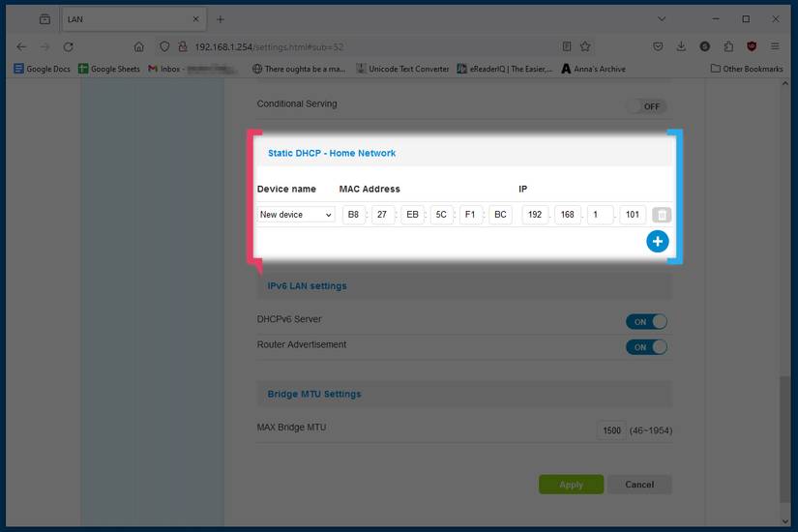Click the scrollbar down arrow
This screenshot has height=532, width=798.
pos(784,520)
